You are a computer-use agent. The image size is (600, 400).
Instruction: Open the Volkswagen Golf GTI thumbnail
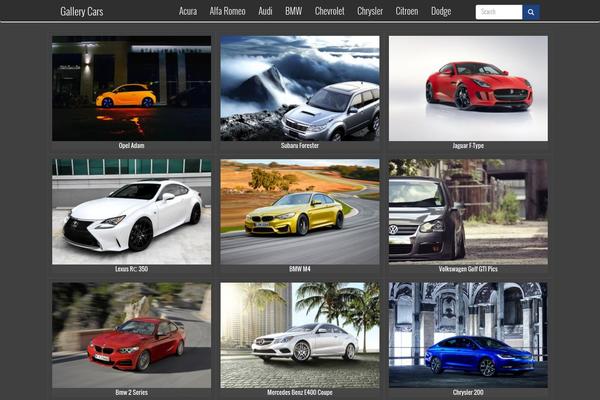point(468,212)
